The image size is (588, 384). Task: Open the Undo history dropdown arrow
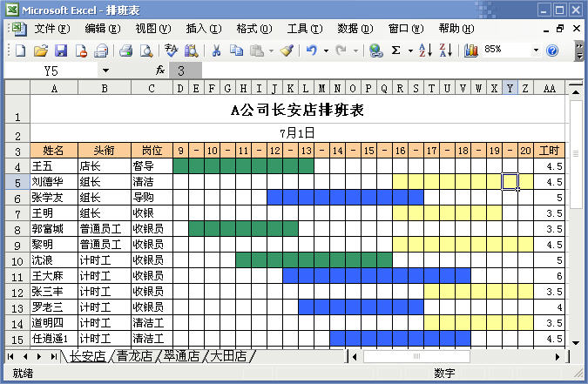(326, 51)
